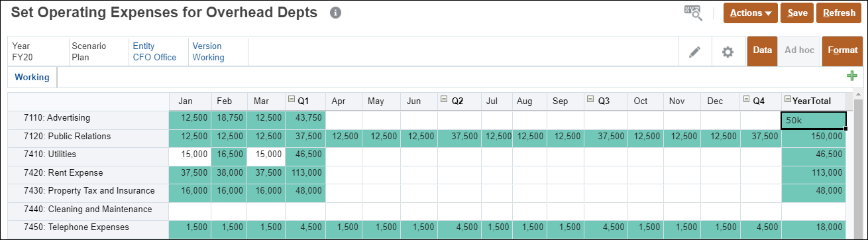Select the Working sheet tab
The image size is (868, 240).
[32, 77]
